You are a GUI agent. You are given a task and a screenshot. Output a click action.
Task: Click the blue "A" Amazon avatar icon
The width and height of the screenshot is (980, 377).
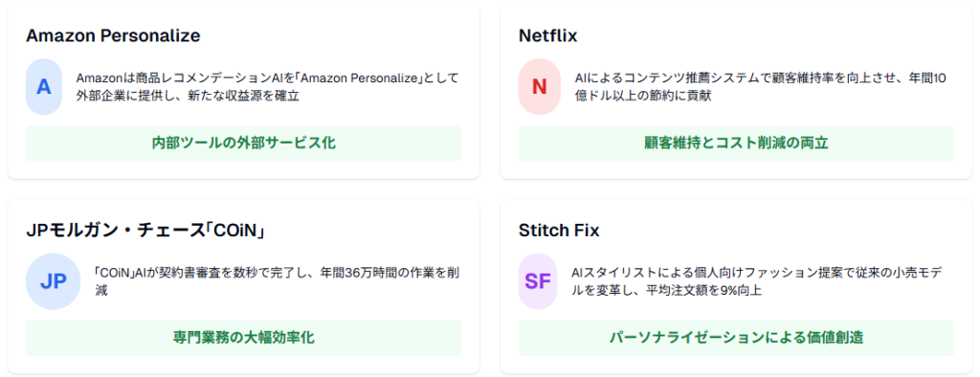[x=44, y=87]
